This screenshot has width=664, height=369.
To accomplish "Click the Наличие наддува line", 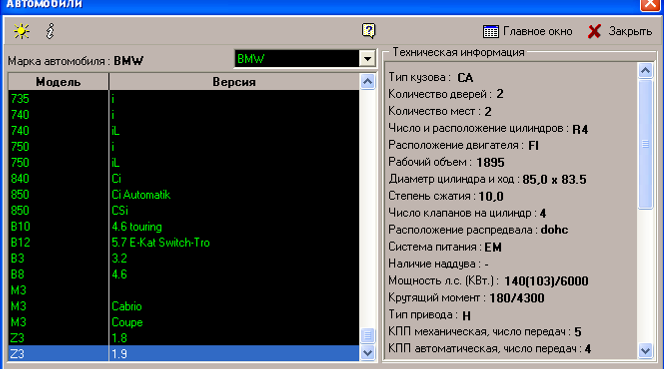I will [439, 264].
